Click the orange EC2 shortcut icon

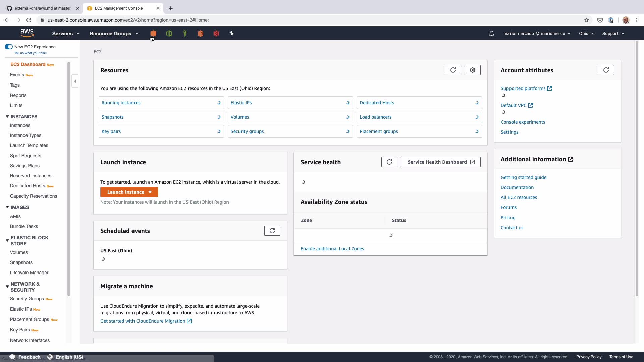pos(153,33)
